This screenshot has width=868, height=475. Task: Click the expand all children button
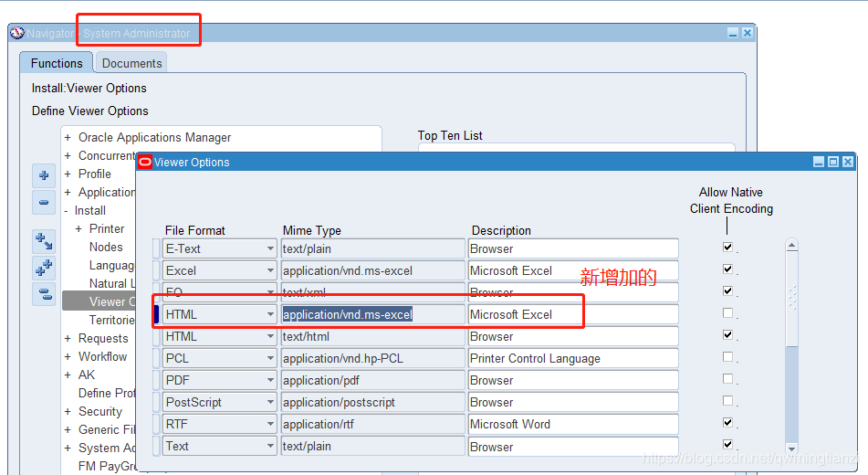click(44, 242)
